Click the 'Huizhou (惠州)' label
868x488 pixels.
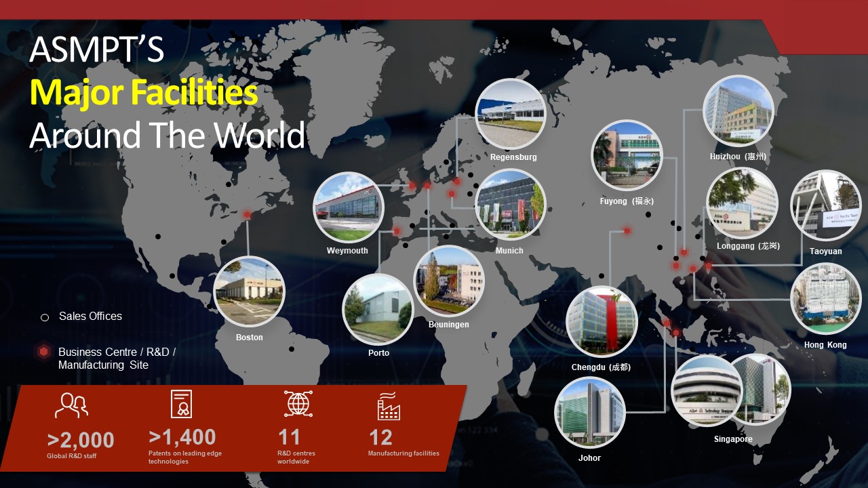point(738,157)
